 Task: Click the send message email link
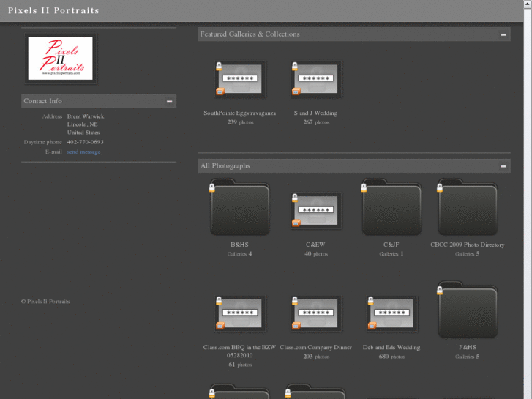coord(84,152)
